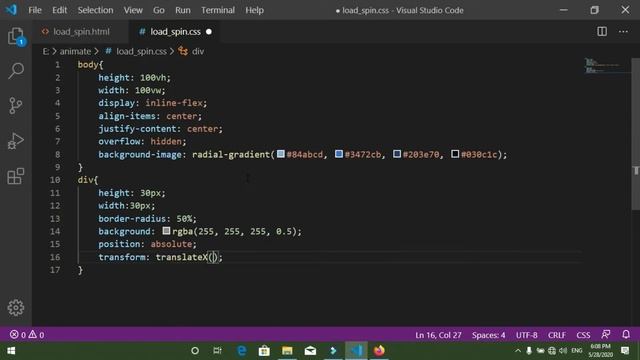This screenshot has width=640, height=360.
Task: Open the Edit menu
Action: [x=59, y=10]
